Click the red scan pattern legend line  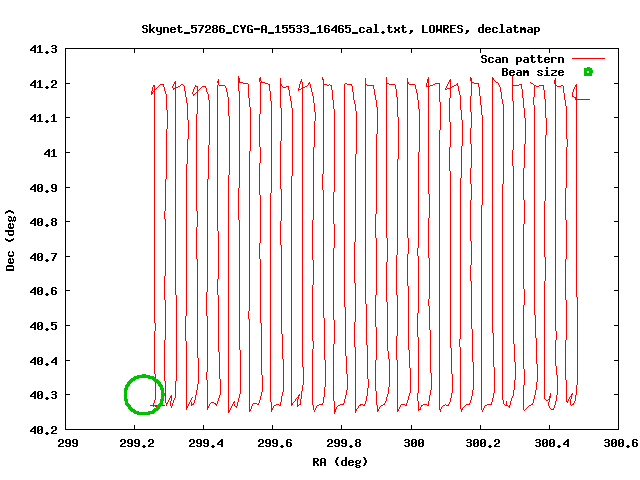[x=588, y=59]
